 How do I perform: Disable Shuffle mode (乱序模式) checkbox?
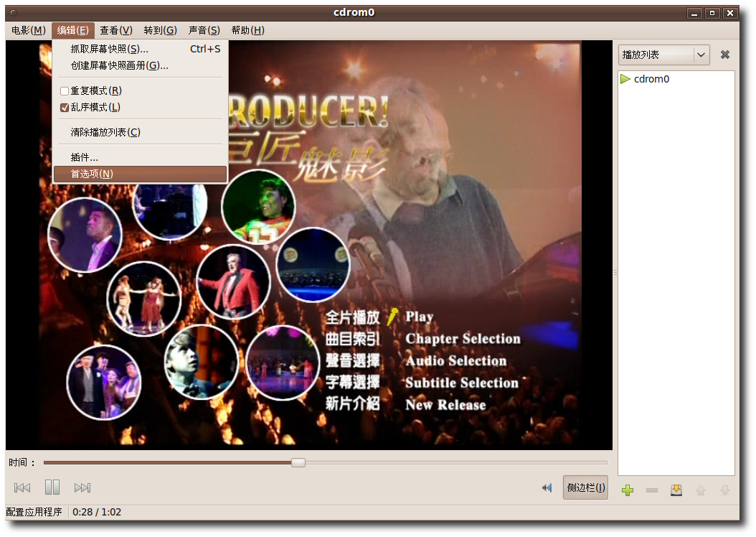(x=64, y=108)
